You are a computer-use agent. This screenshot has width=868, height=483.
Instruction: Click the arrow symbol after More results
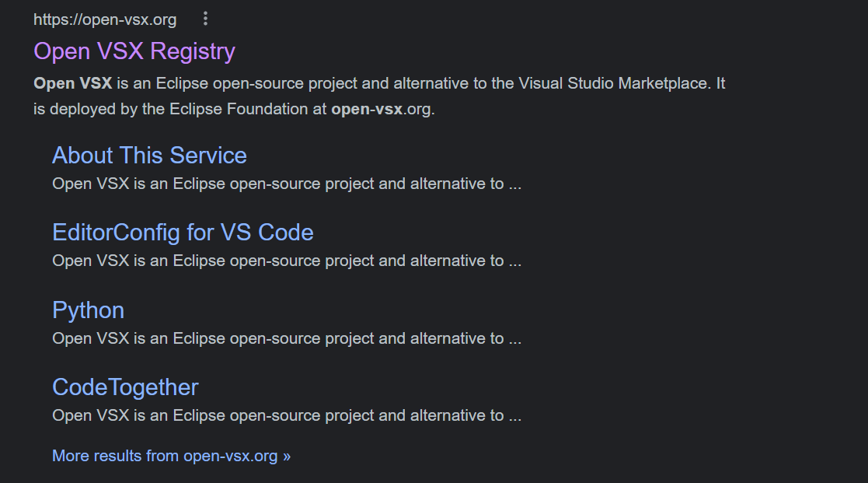pos(284,455)
